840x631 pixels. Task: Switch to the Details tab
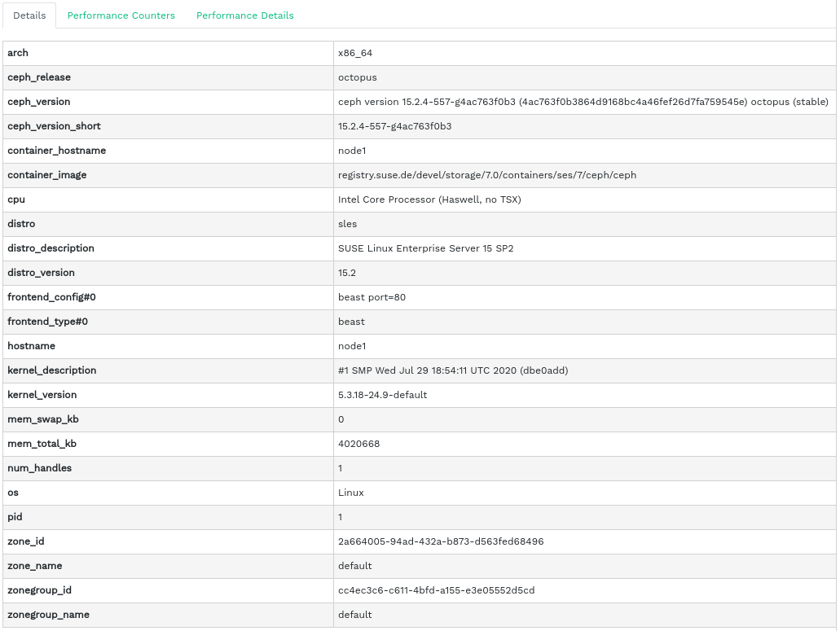tap(29, 15)
